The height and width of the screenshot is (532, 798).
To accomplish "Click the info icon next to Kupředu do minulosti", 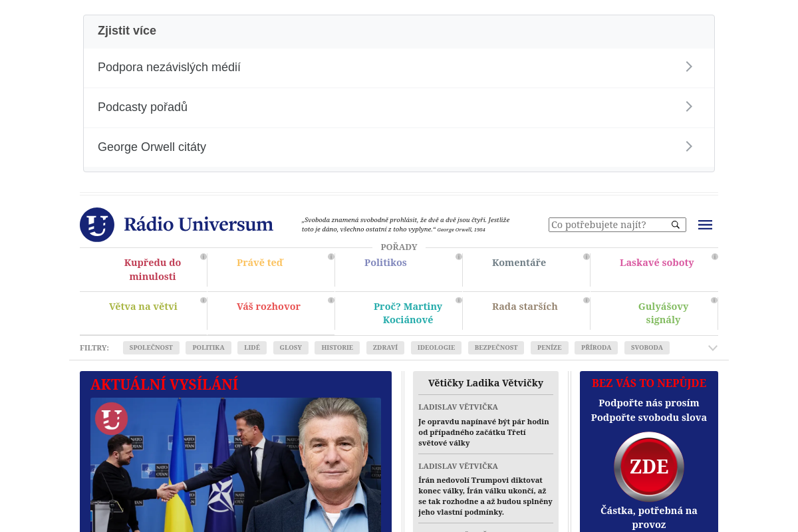I will [203, 256].
